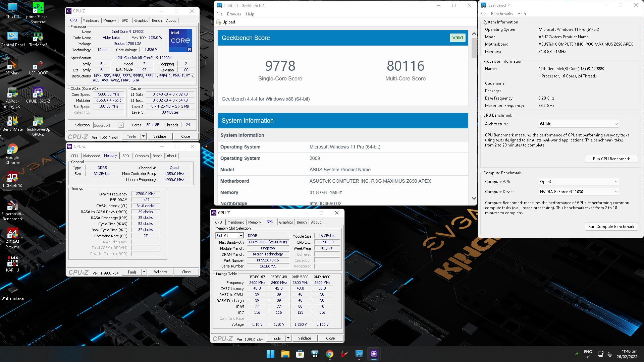This screenshot has width=644, height=362.
Task: Open the Architecture 64-bit dropdown
Action: coord(579,124)
